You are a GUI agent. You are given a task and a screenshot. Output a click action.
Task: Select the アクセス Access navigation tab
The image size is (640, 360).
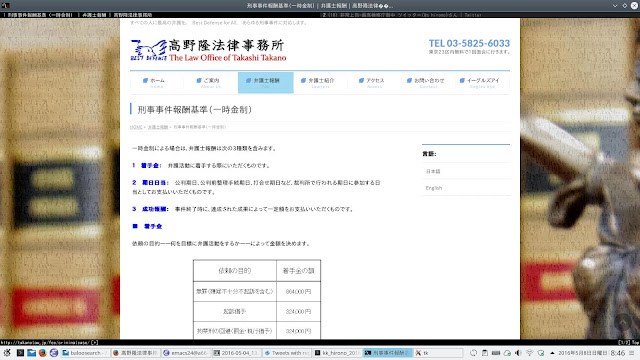pos(374,83)
